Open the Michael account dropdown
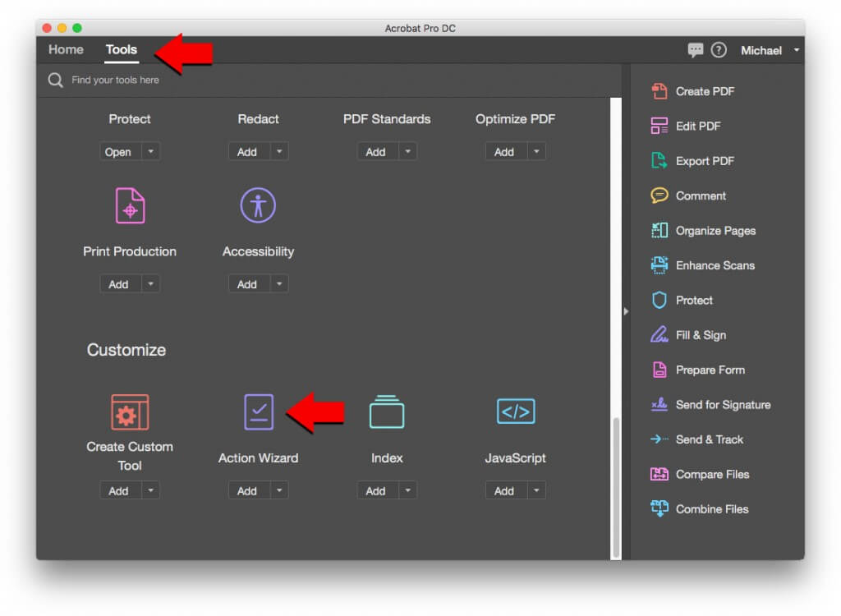This screenshot has width=841, height=616. coord(770,50)
